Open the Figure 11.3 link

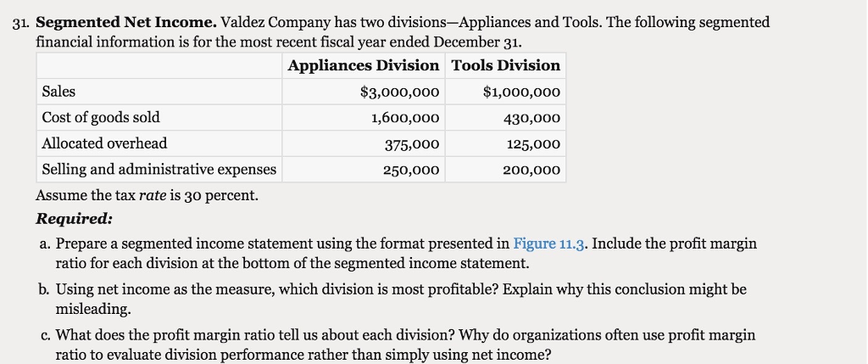click(x=548, y=244)
